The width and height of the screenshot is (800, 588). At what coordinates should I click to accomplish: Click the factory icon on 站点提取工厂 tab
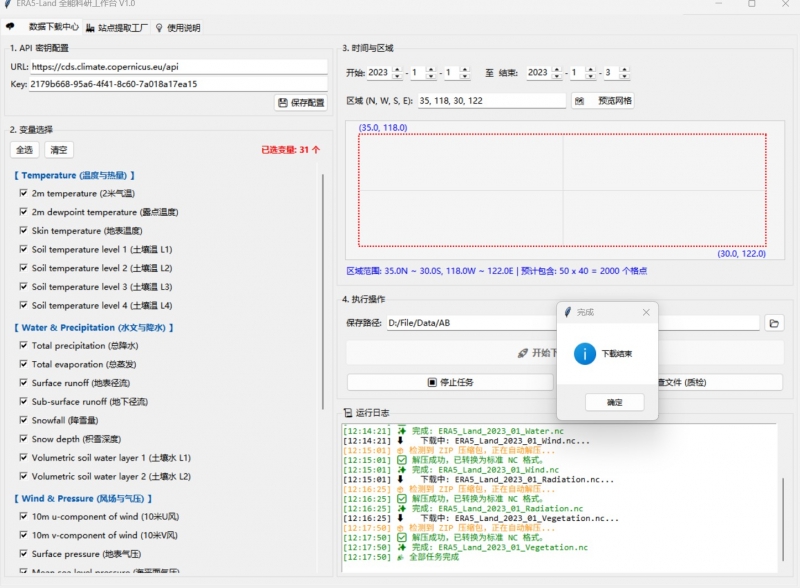pos(91,28)
